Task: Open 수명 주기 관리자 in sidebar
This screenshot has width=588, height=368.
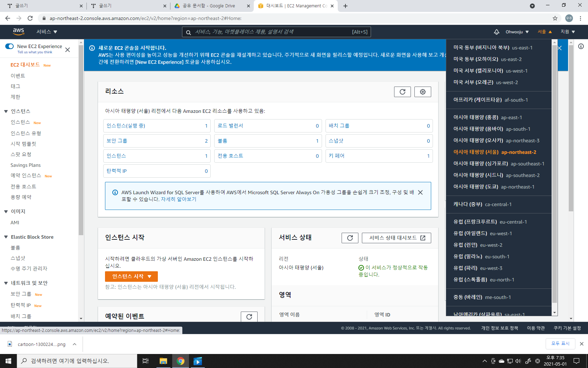Action: [29, 269]
